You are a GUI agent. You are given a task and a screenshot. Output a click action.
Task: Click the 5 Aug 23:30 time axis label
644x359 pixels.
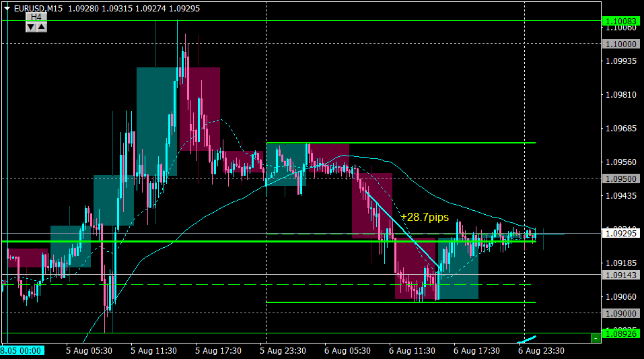pos(283,351)
